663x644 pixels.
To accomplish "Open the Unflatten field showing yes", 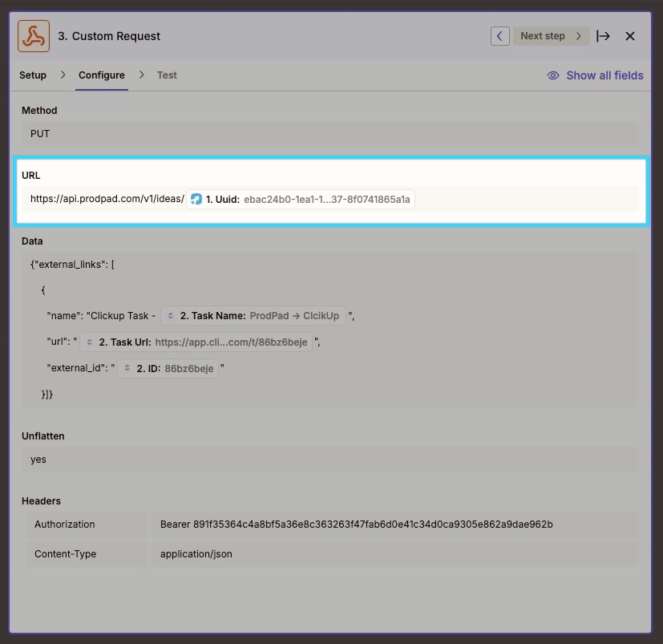I will coord(329,460).
